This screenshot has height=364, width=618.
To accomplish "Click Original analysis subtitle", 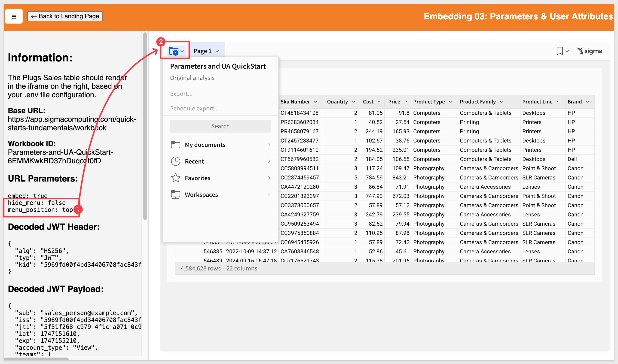I will tap(192, 78).
